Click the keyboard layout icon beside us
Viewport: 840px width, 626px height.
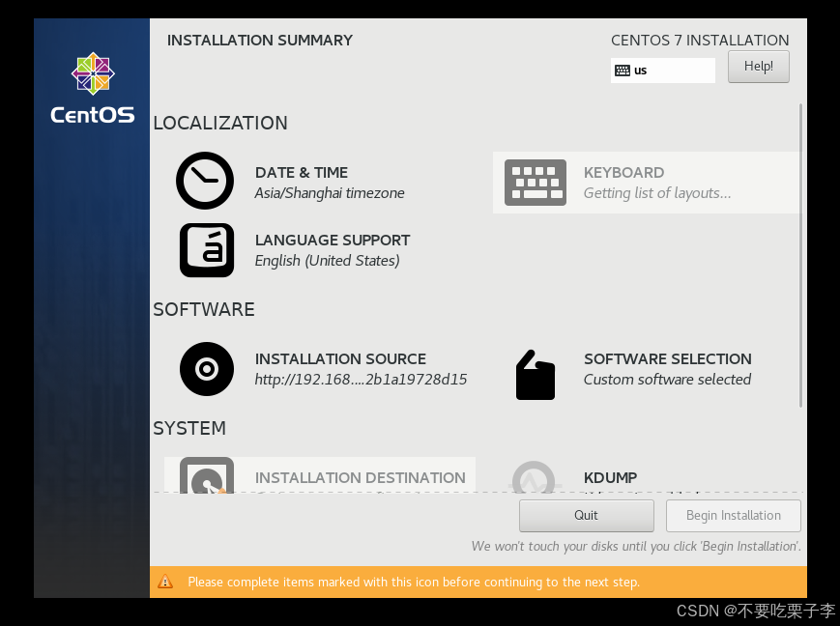tap(622, 71)
